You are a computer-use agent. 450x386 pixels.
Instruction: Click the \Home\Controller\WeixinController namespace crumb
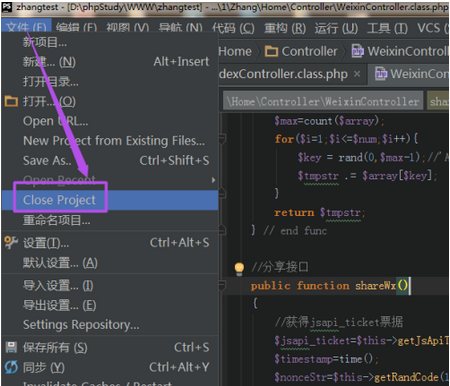point(323,101)
